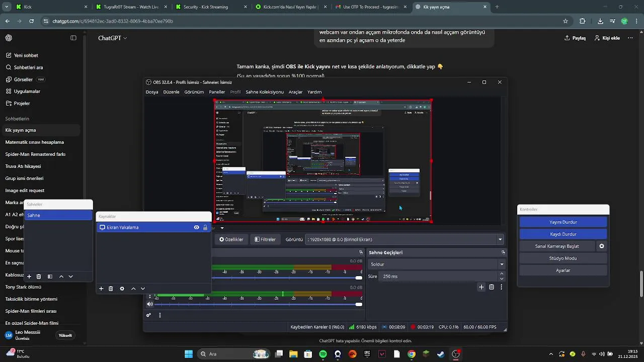
Task: Open Uygulamalar in ChatGPT sidebar
Action: click(x=27, y=92)
